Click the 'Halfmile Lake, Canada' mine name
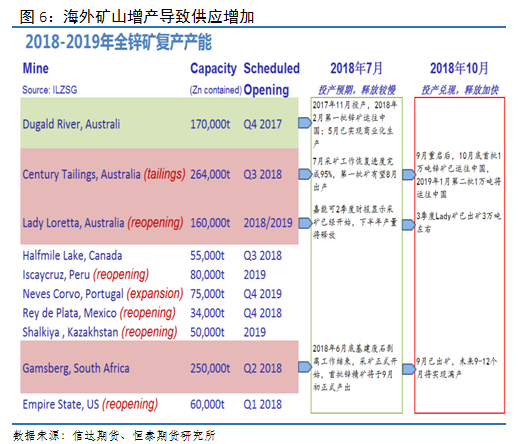This screenshot has width=518, height=444. pyautogui.click(x=72, y=256)
